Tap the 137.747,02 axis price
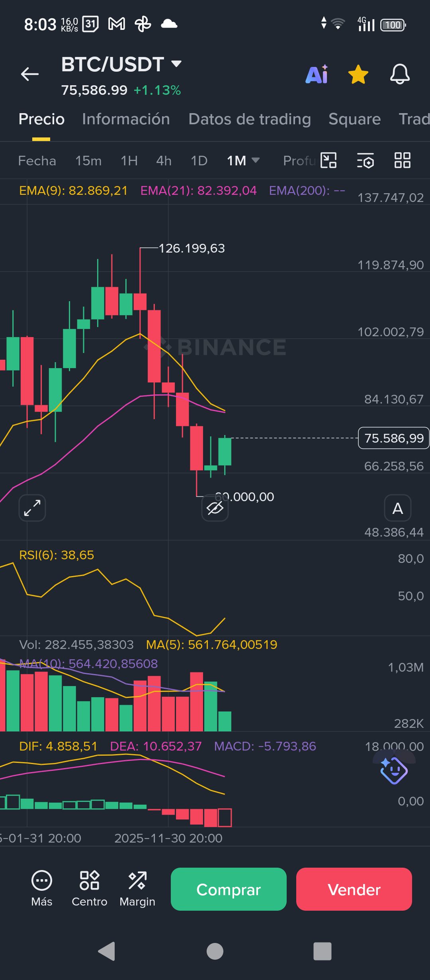430x980 pixels. (x=391, y=198)
